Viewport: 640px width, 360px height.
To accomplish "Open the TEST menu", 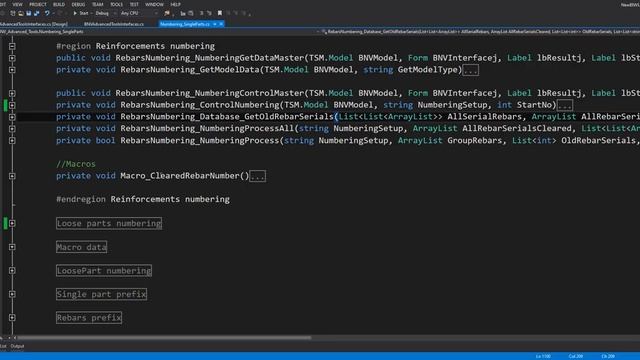I will click(x=134, y=4).
